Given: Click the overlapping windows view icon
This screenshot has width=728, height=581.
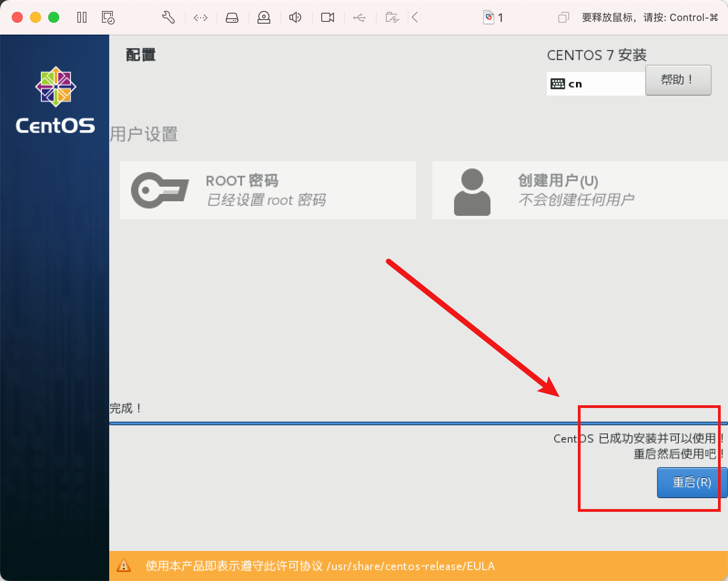Looking at the screenshot, I should pyautogui.click(x=564, y=18).
